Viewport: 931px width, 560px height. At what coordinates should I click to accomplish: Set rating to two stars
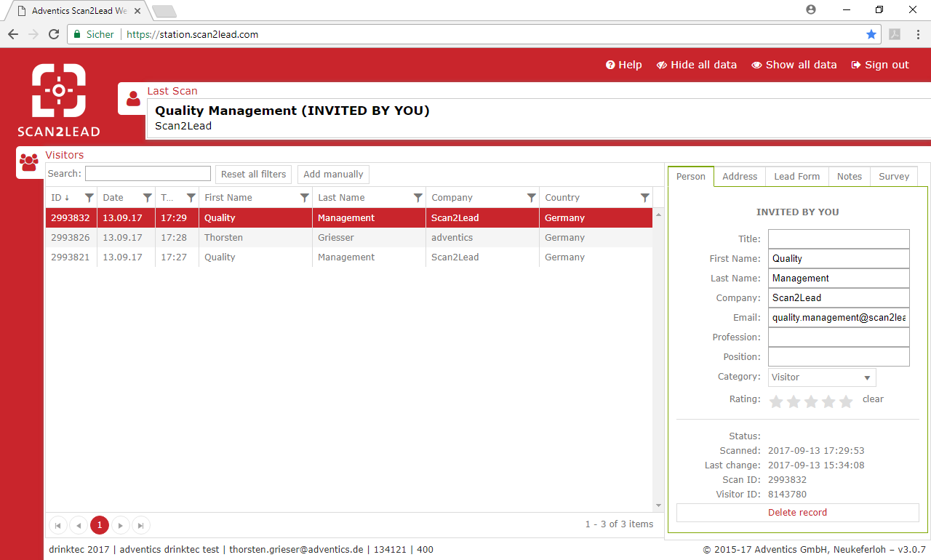[794, 401]
